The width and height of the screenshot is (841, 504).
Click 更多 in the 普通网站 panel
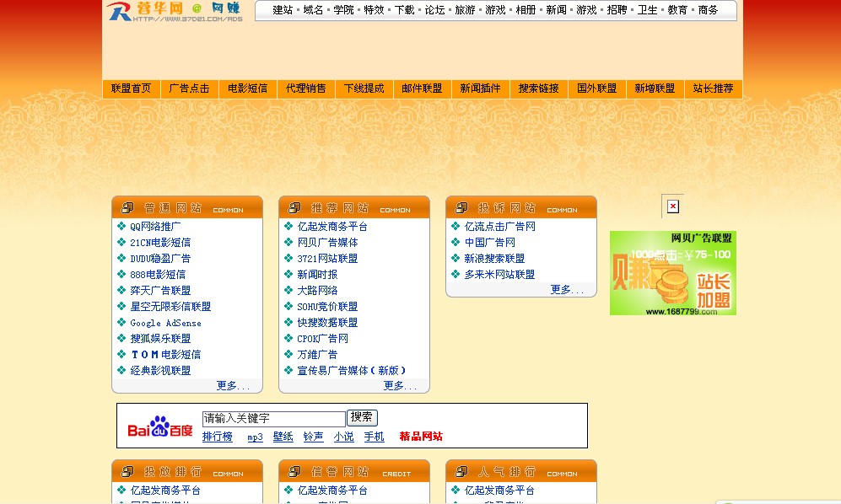point(233,385)
